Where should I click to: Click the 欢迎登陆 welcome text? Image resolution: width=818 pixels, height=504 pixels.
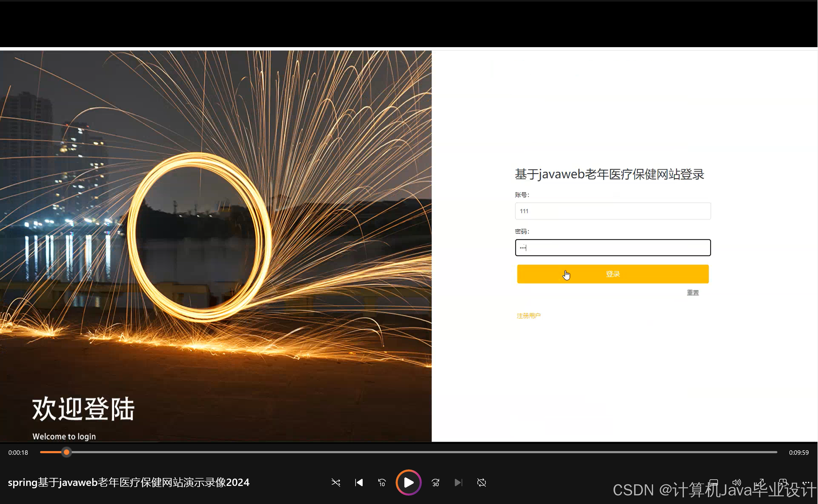[83, 409]
